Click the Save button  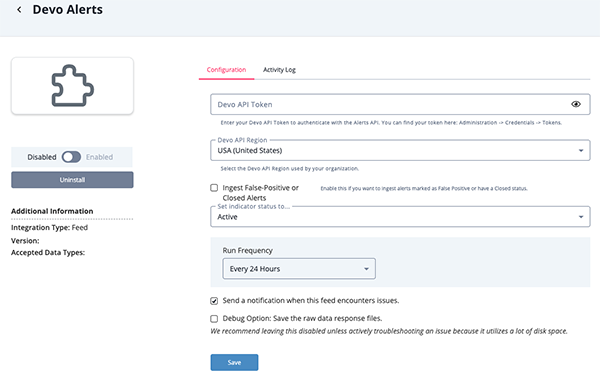click(234, 362)
